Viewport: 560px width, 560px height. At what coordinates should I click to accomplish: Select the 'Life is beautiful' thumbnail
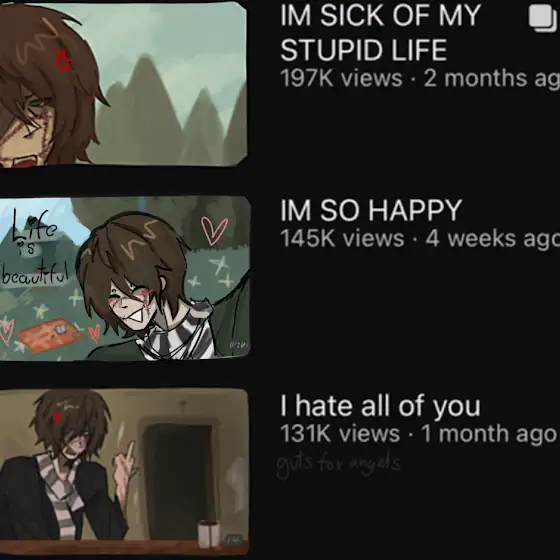coord(125,278)
